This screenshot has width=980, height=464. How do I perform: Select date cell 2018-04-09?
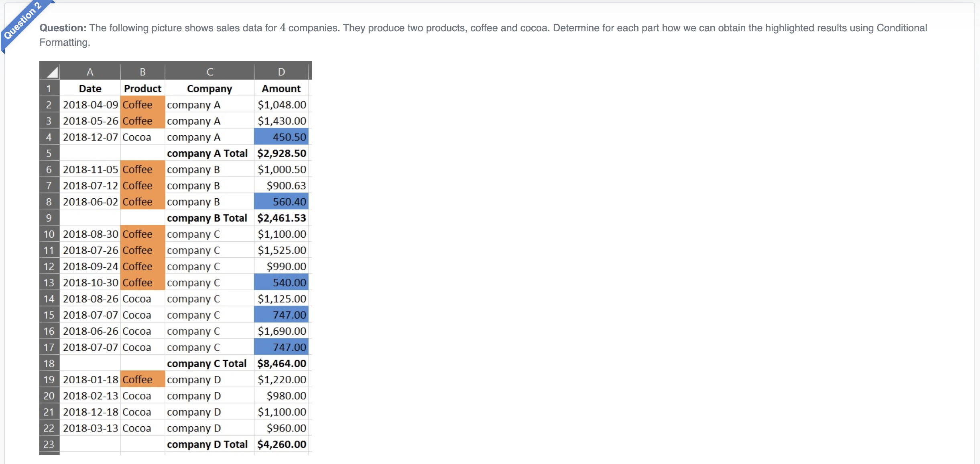tap(90, 105)
